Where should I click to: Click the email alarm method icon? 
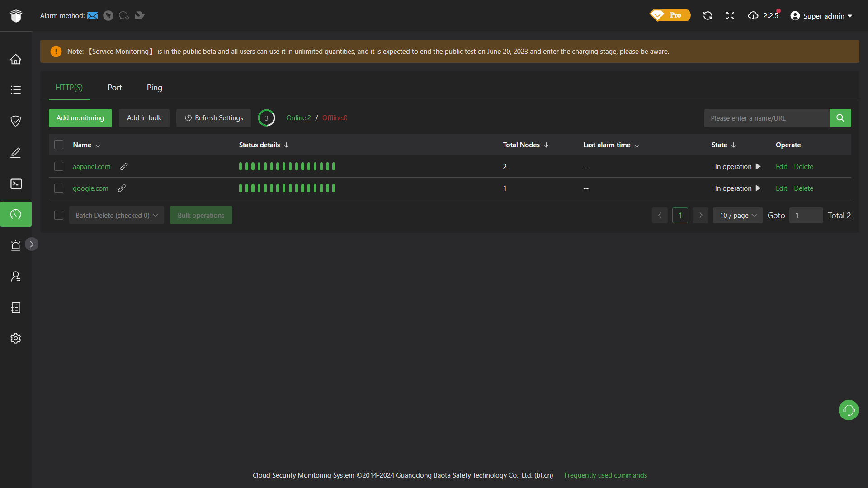tap(92, 15)
